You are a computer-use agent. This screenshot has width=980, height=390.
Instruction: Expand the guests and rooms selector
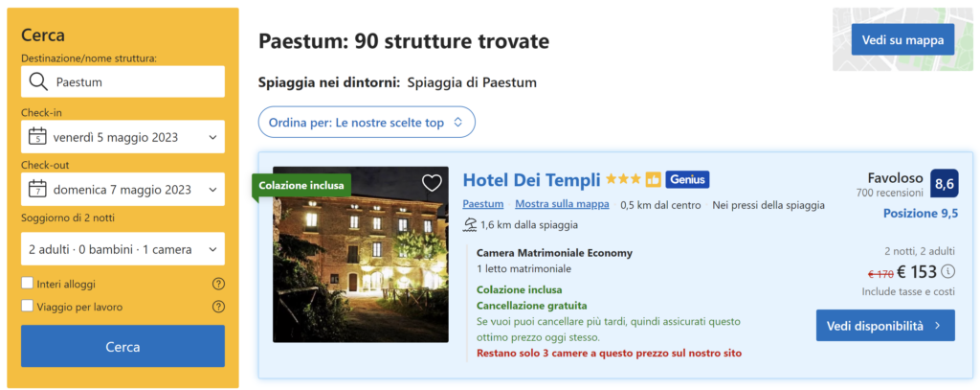(x=122, y=249)
